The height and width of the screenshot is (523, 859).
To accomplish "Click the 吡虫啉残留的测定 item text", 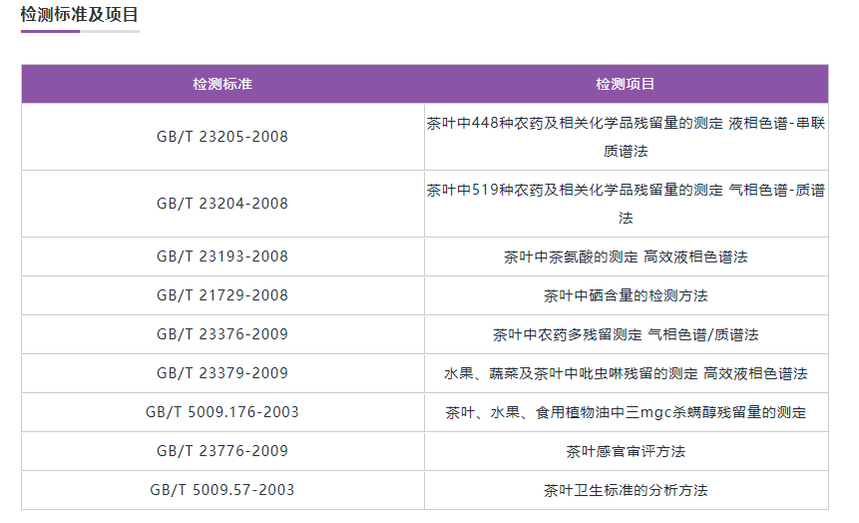I will (x=626, y=373).
